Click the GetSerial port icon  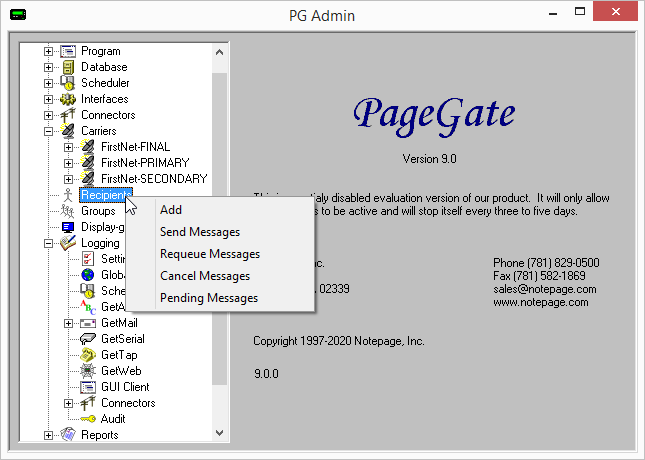pos(88,339)
